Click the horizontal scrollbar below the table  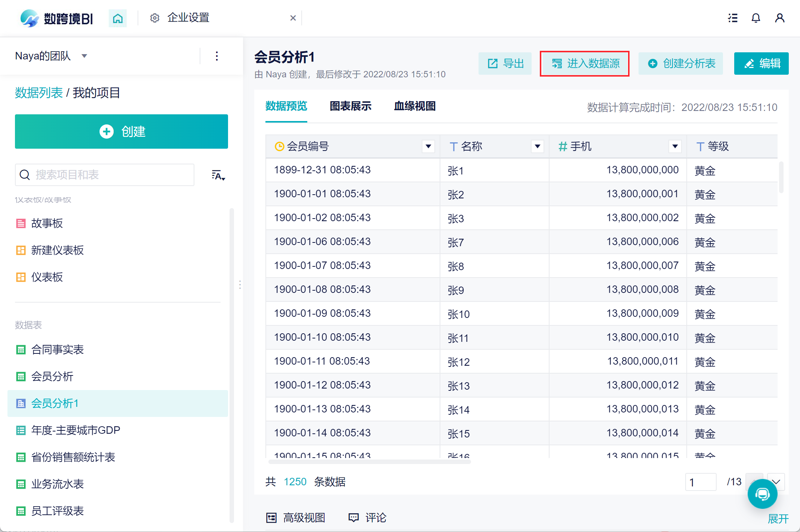pos(369,462)
